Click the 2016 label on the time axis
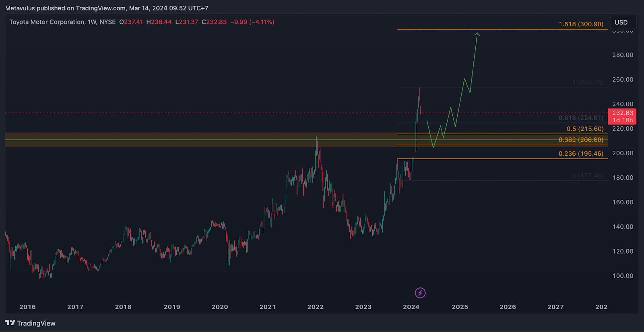 coord(27,307)
